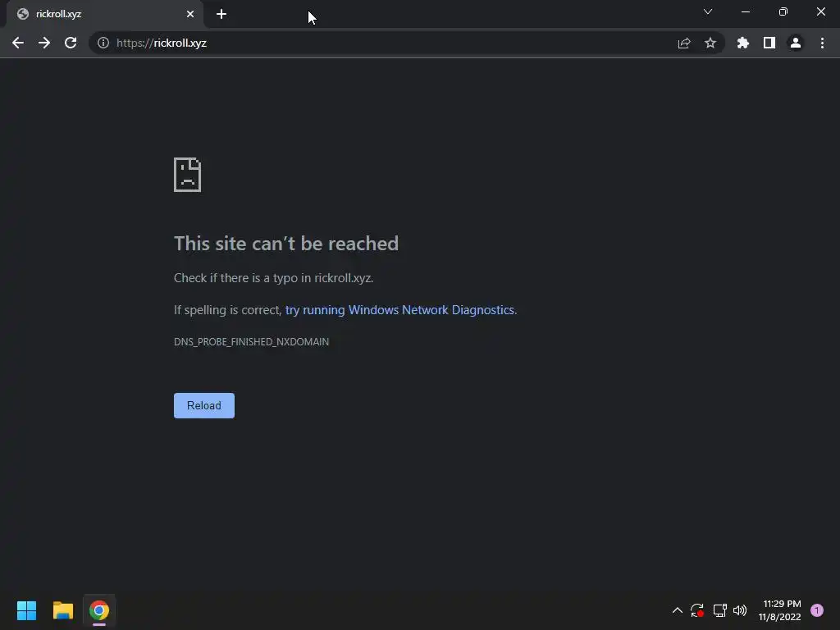This screenshot has width=840, height=630.
Task: Go forward to the next page
Action: (x=44, y=43)
